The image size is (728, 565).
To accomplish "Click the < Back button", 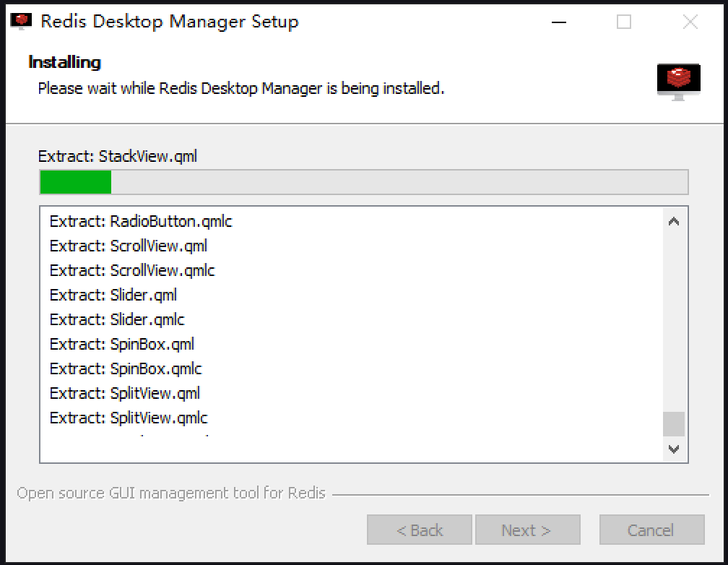I will [x=420, y=530].
